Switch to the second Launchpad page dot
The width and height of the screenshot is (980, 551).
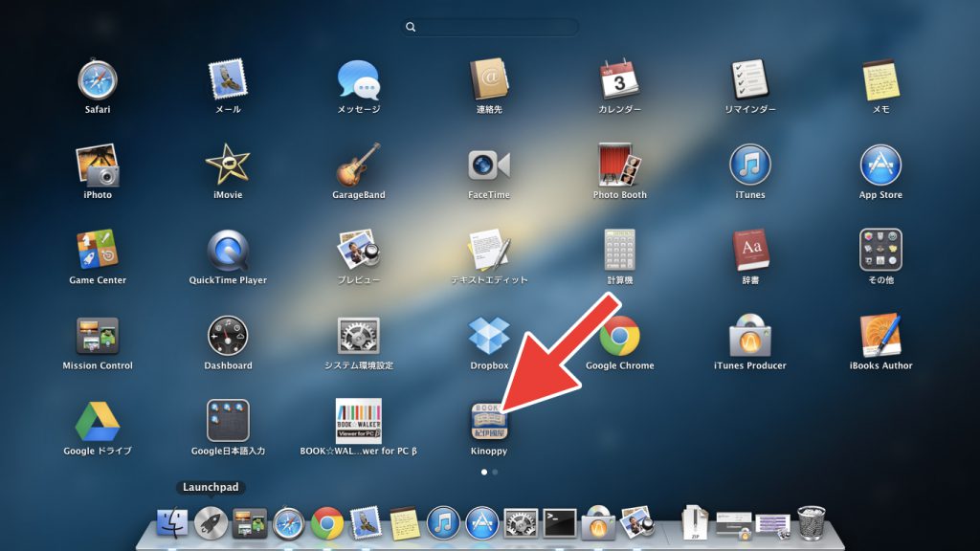[495, 473]
